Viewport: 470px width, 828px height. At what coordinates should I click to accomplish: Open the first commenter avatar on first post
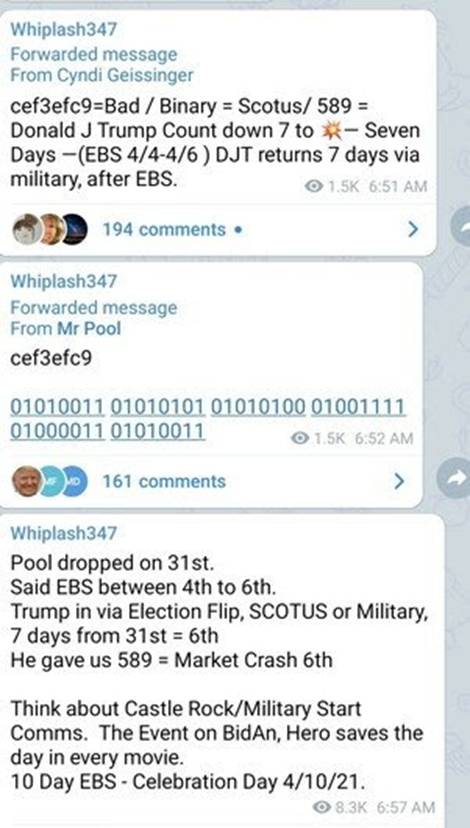[26, 229]
